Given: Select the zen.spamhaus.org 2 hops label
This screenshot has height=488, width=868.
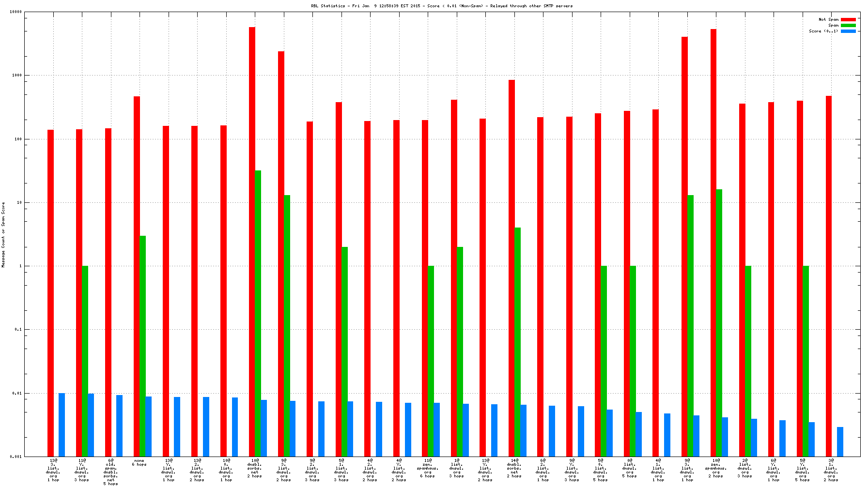Looking at the screenshot, I should (x=715, y=468).
